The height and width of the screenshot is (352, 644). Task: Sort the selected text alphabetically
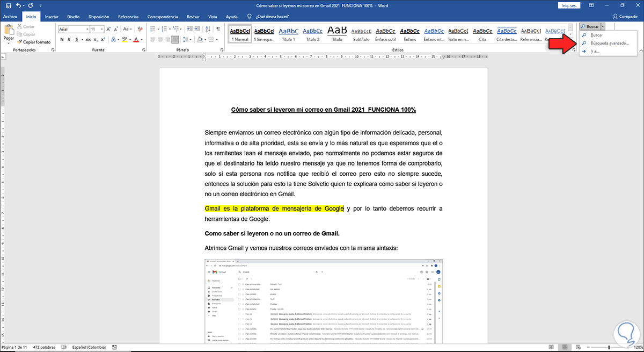pos(208,29)
